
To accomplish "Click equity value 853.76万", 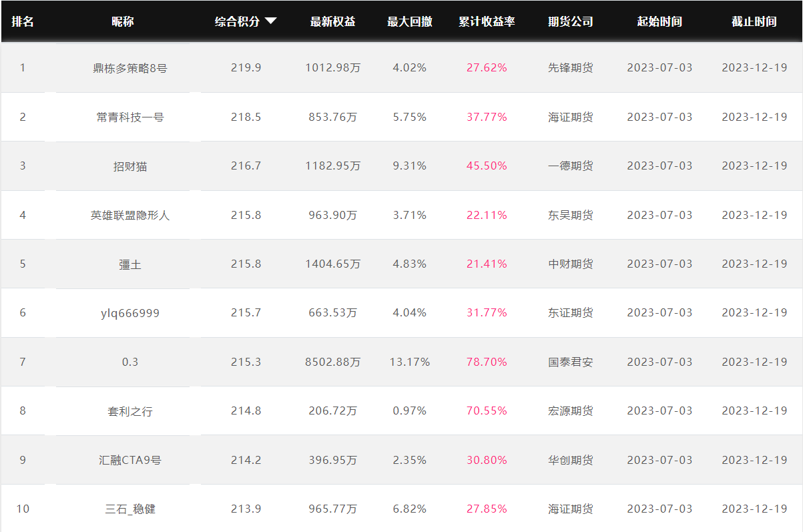I will (333, 117).
